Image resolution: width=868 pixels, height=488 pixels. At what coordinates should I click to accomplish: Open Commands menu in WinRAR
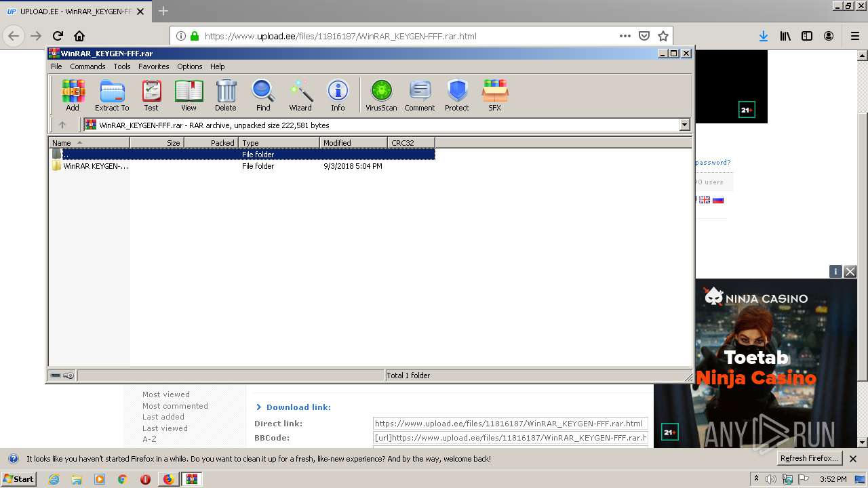[x=87, y=66]
